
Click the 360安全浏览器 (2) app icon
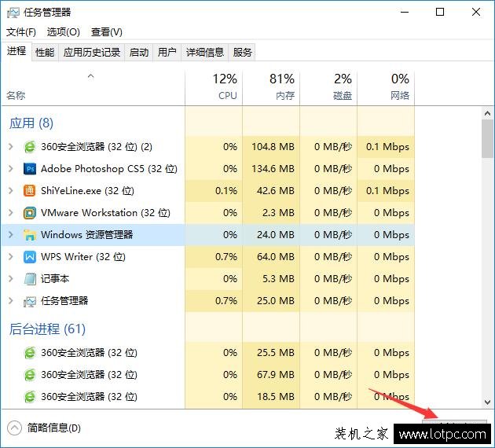(x=30, y=147)
